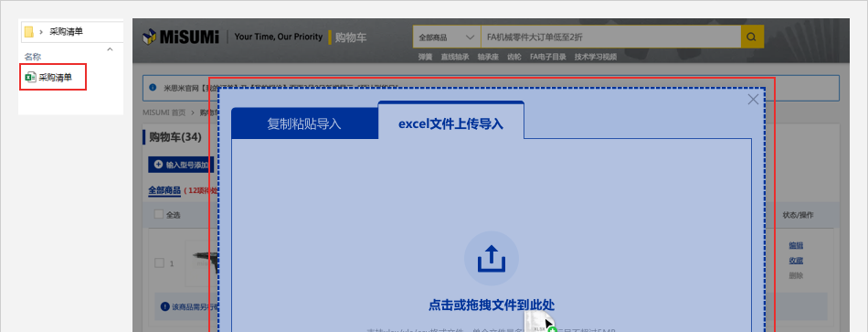Screen dimensions: 868x332
Task: Open the 全部商品 category dropdown in search bar
Action: tap(447, 37)
